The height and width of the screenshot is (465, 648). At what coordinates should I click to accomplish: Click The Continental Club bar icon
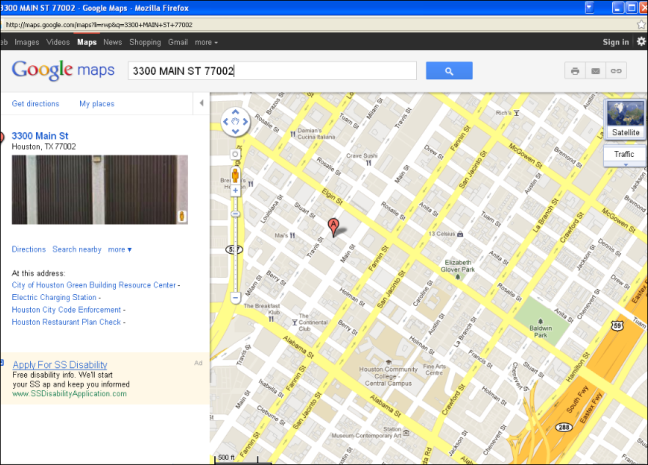(x=295, y=322)
